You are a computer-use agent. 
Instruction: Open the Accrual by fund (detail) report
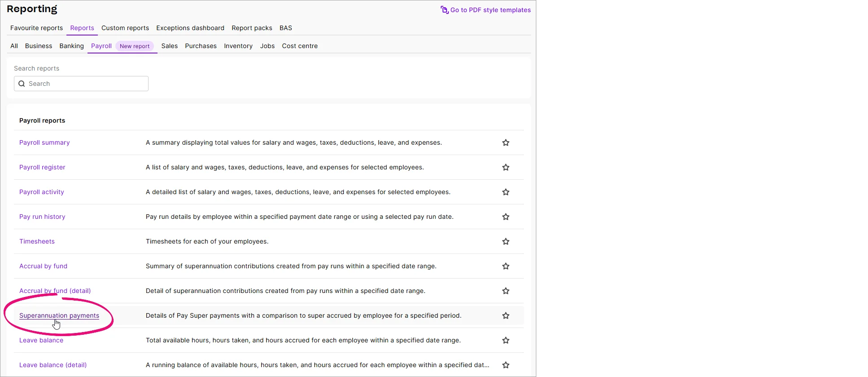point(55,291)
